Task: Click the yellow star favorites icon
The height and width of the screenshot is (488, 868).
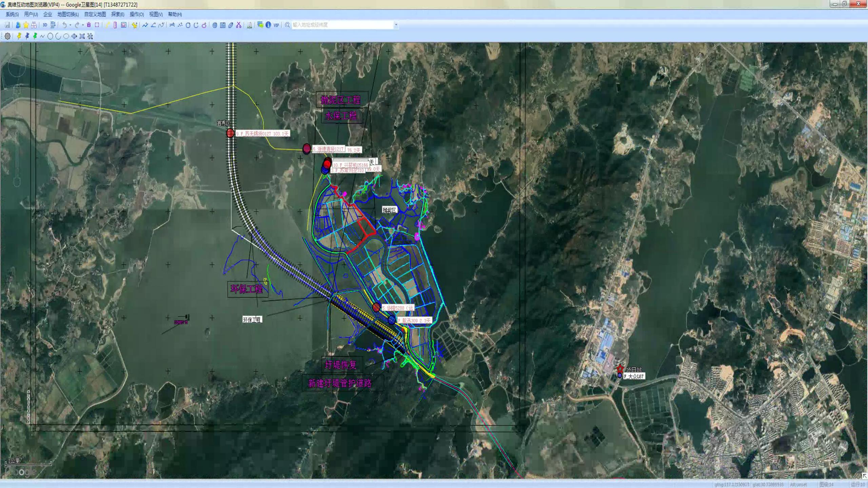Action: tap(26, 25)
